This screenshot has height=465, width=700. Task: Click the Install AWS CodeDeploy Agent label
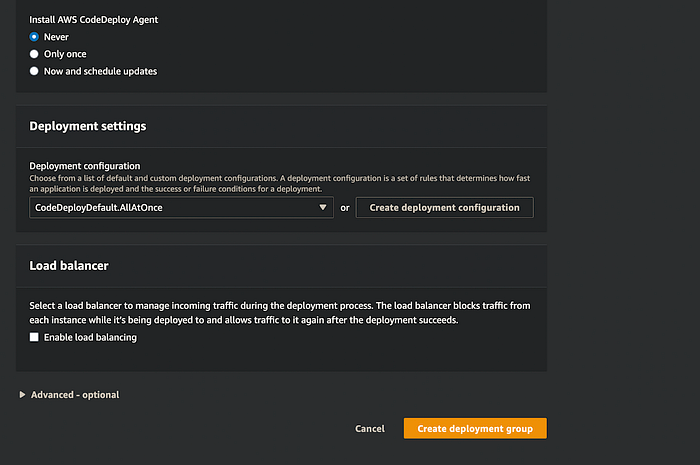pyautogui.click(x=94, y=20)
